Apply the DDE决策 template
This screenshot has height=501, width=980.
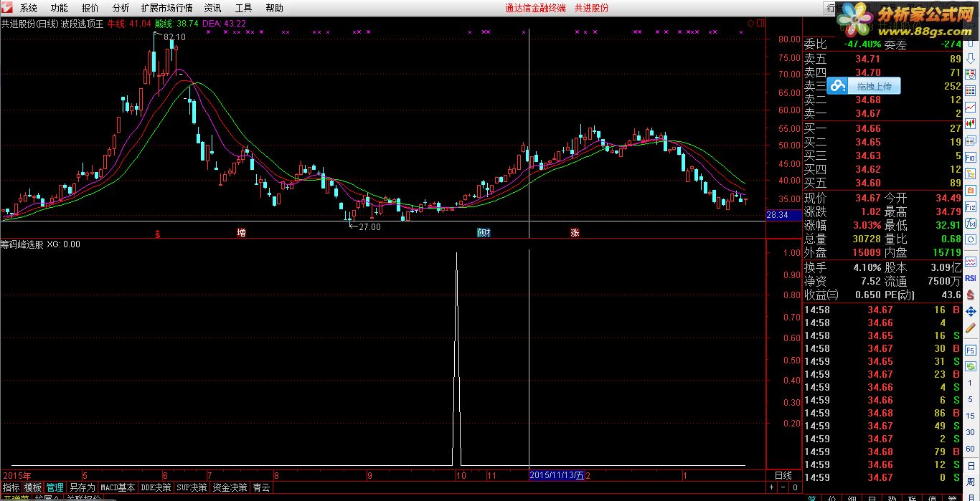coord(156,487)
